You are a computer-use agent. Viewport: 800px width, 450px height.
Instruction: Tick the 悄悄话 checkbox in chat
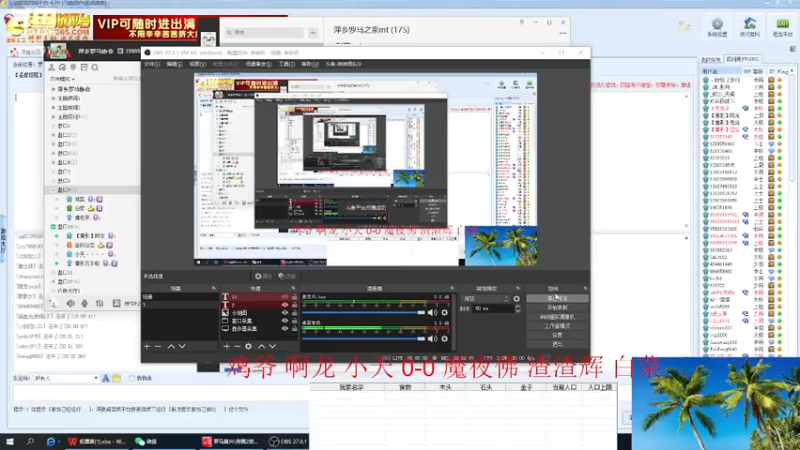132,379
